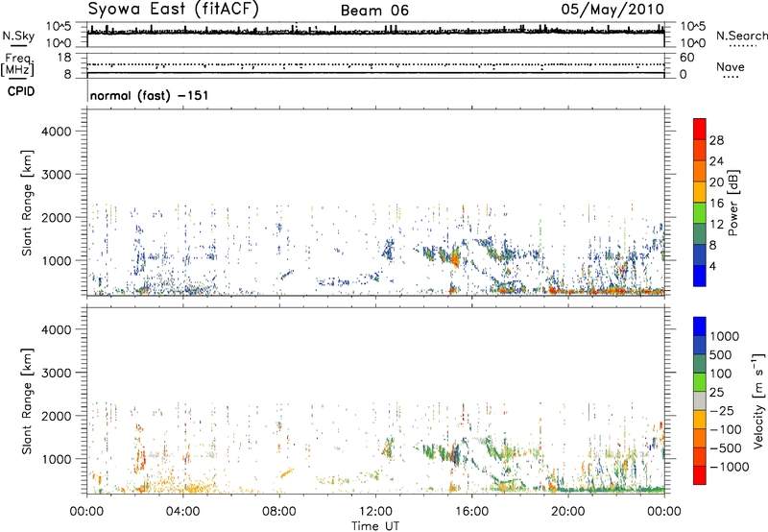Click the '-500' Velocity colorbar label
768x532 pixels.
(x=726, y=448)
